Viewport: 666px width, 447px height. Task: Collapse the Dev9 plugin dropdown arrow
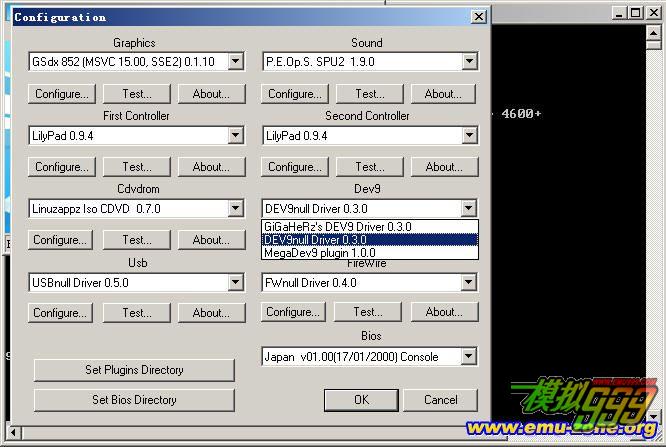[x=468, y=209]
